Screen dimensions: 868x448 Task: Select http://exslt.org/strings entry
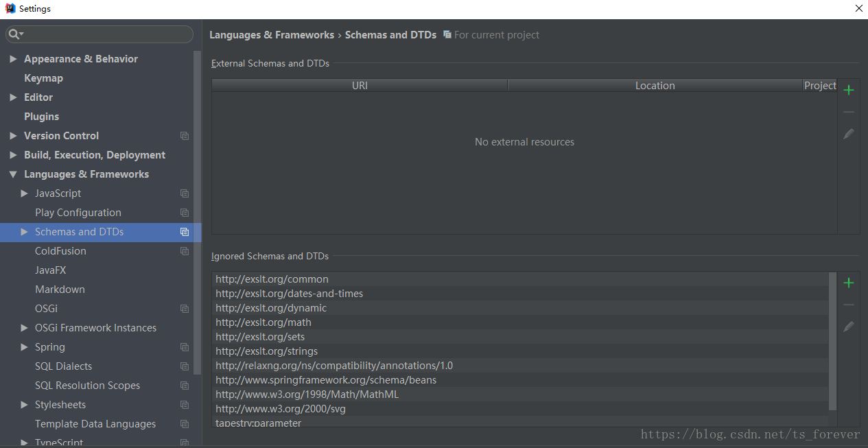pyautogui.click(x=520, y=351)
